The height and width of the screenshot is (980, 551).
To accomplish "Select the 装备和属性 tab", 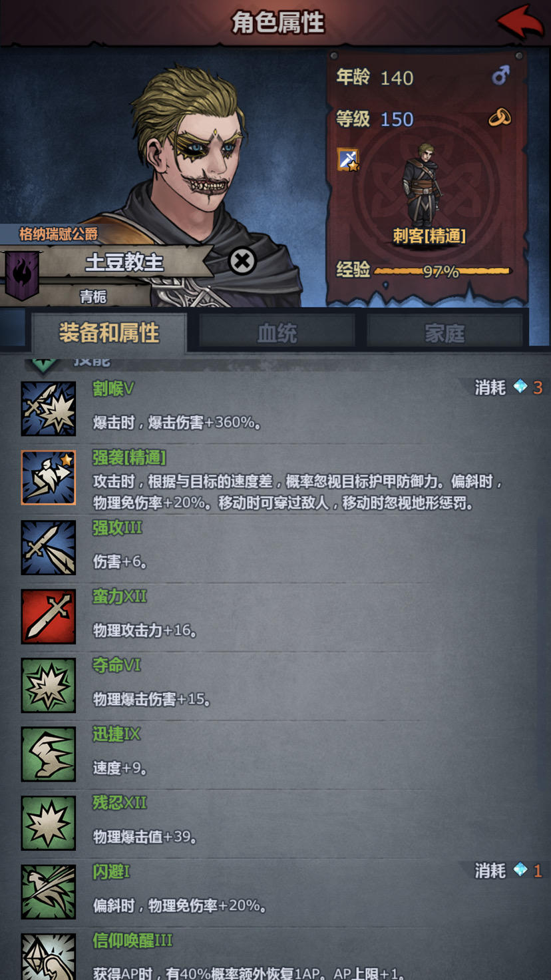I will 108,332.
